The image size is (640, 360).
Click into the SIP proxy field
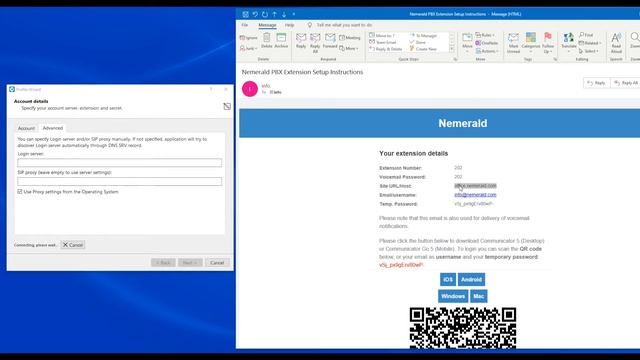(120, 181)
